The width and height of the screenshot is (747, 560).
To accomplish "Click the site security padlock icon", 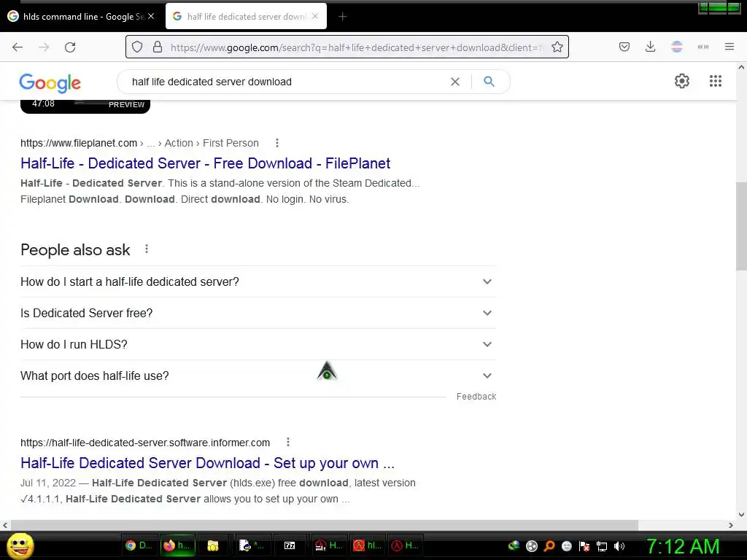I will tap(158, 47).
